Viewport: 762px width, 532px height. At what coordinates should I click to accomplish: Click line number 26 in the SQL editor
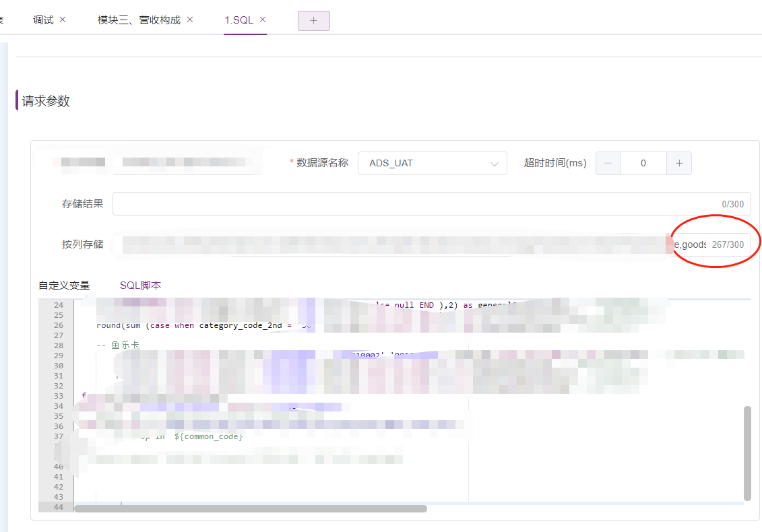click(59, 325)
